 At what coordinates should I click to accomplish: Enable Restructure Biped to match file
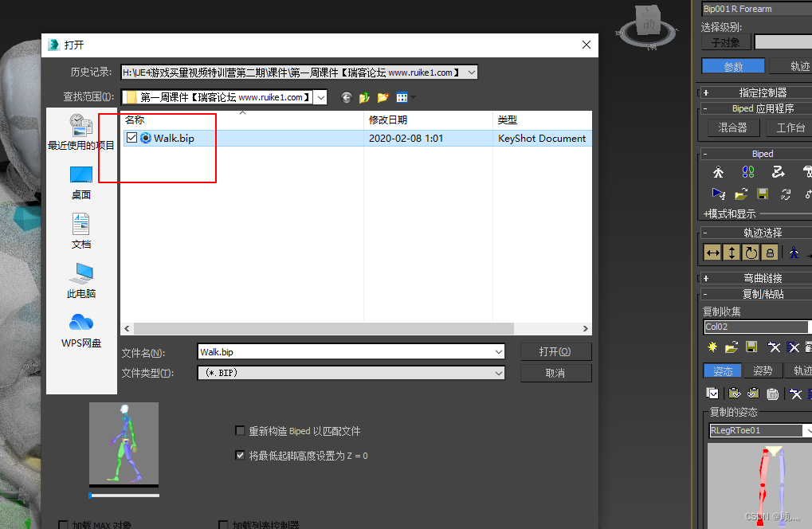(240, 431)
